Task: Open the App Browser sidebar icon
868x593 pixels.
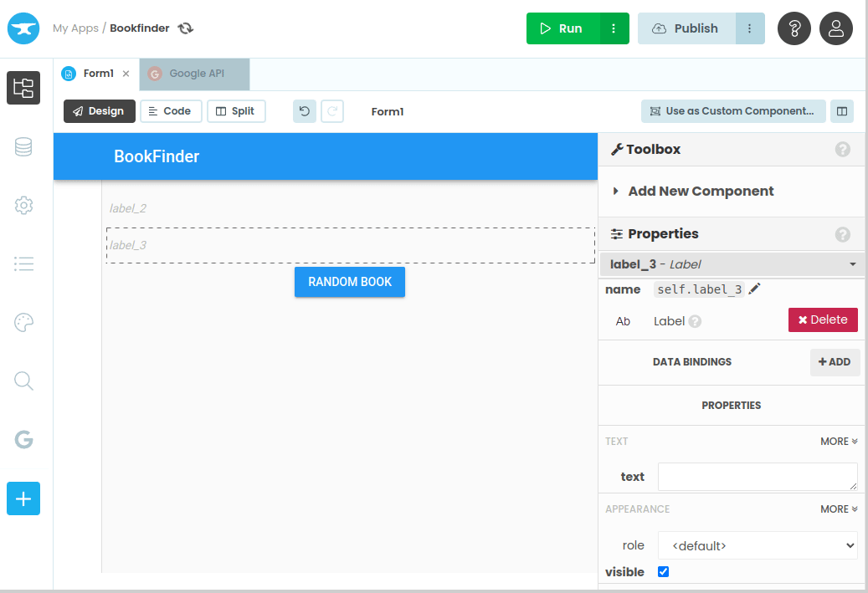Action: pos(23,88)
